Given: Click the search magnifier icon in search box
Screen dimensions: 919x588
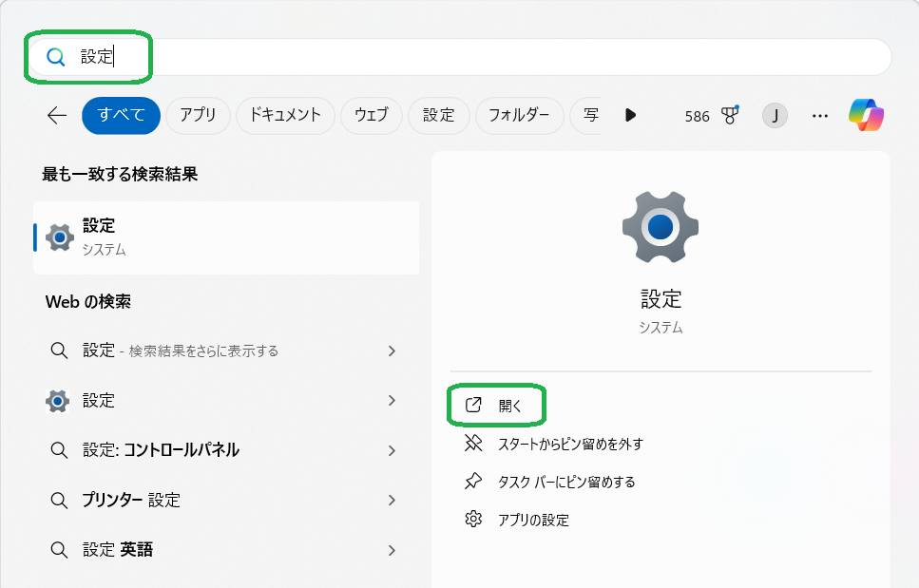Looking at the screenshot, I should [56, 57].
